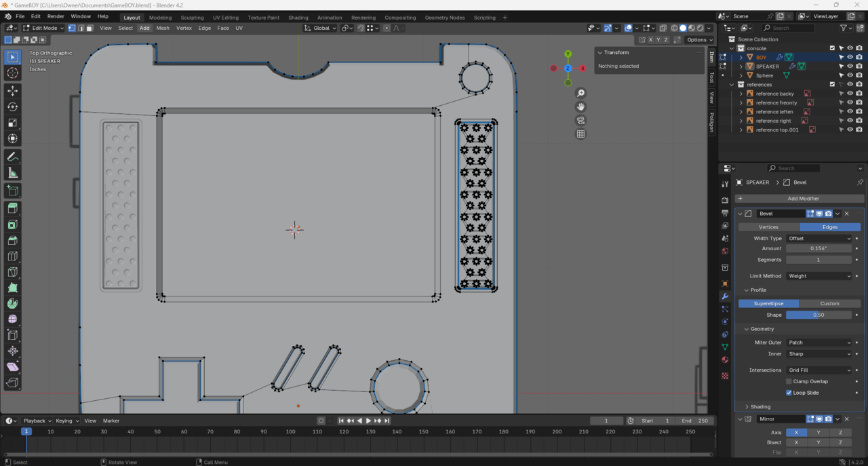Select the Move tool in left toolbar
This screenshot has height=466, width=868.
pos(12,91)
